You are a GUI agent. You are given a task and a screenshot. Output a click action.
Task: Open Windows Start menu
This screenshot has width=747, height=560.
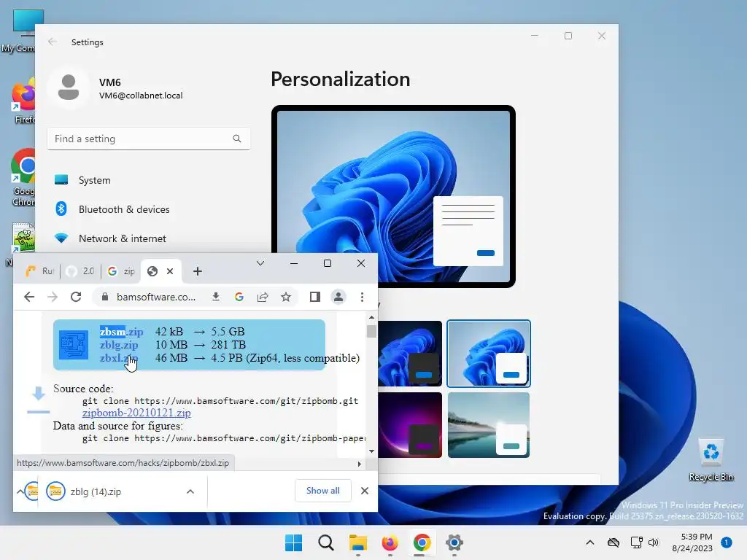coord(293,542)
